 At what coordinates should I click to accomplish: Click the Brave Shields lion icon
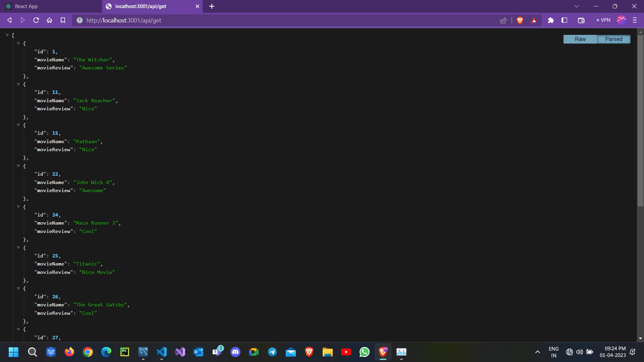520,20
